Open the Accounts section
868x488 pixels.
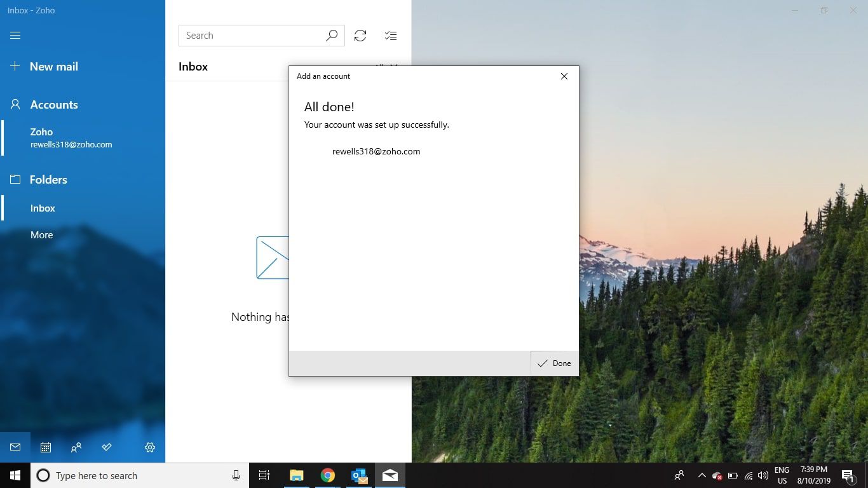[x=44, y=105]
